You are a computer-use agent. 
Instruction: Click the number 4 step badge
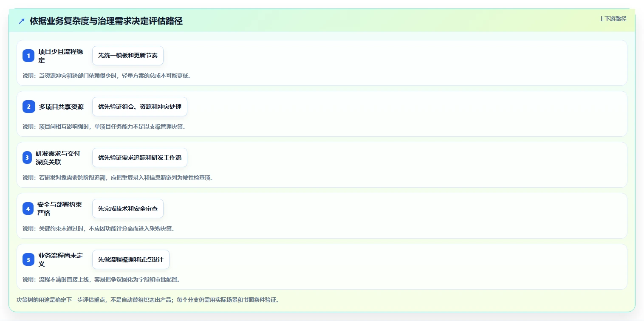pos(28,208)
